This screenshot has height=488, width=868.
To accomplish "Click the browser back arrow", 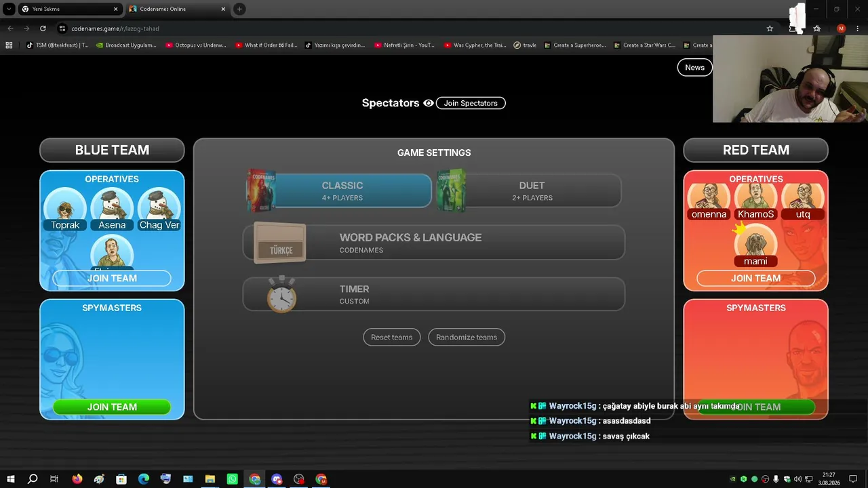I will (10, 28).
